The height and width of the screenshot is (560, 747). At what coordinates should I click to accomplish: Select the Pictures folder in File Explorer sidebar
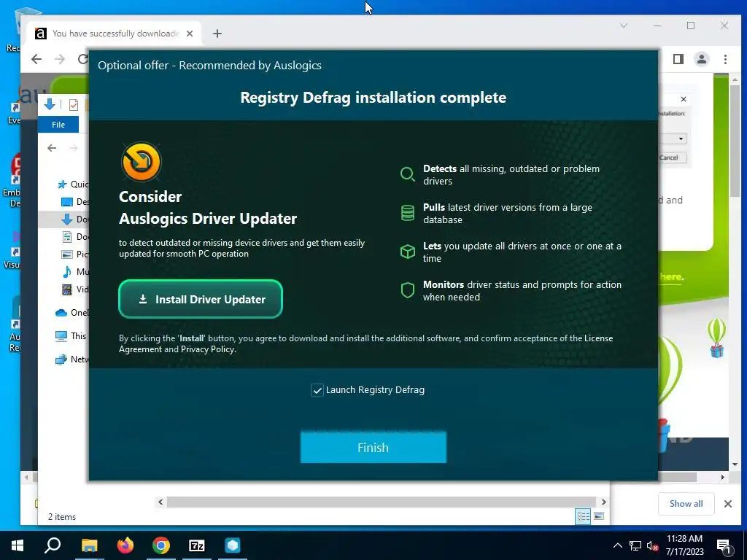pyautogui.click(x=75, y=254)
